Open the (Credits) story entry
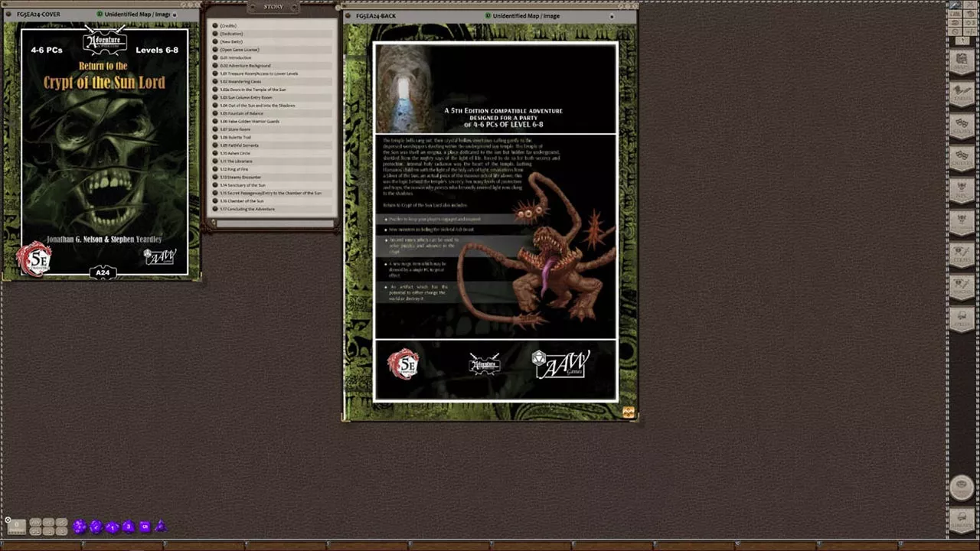 tap(273, 26)
